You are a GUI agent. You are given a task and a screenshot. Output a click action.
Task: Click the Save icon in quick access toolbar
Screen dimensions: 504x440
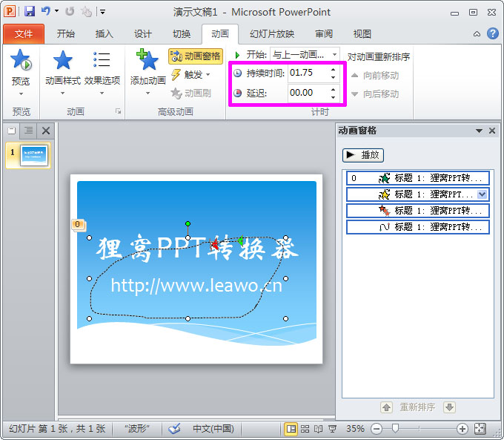(29, 12)
